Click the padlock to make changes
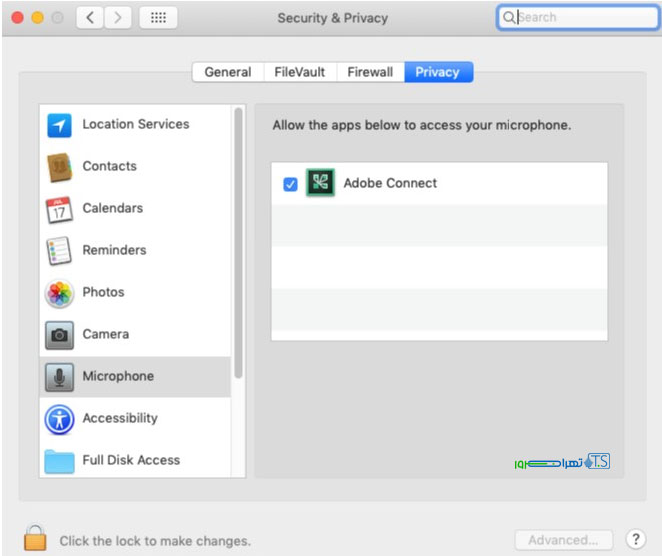 pos(35,539)
